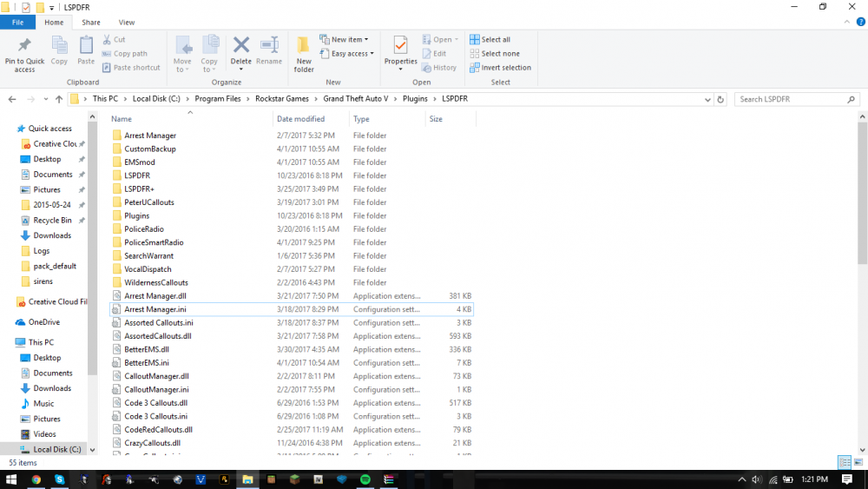The height and width of the screenshot is (489, 868).
Task: Click Select none
Action: [x=495, y=54]
